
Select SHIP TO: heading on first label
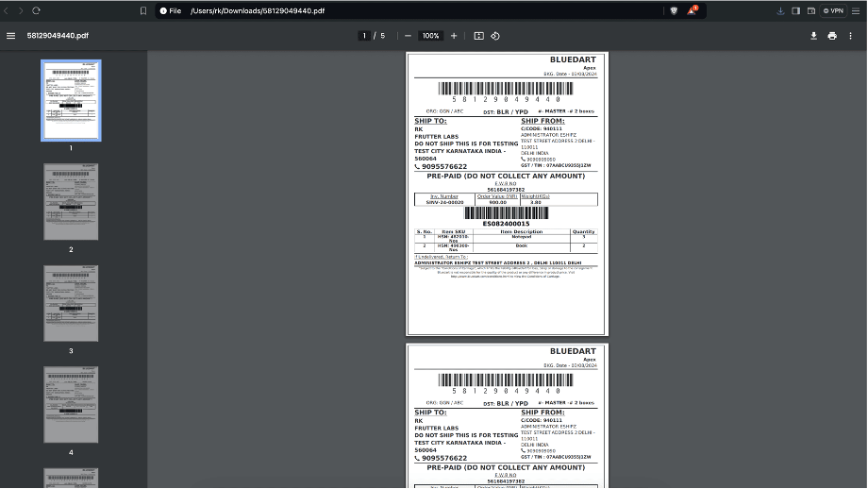click(430, 121)
